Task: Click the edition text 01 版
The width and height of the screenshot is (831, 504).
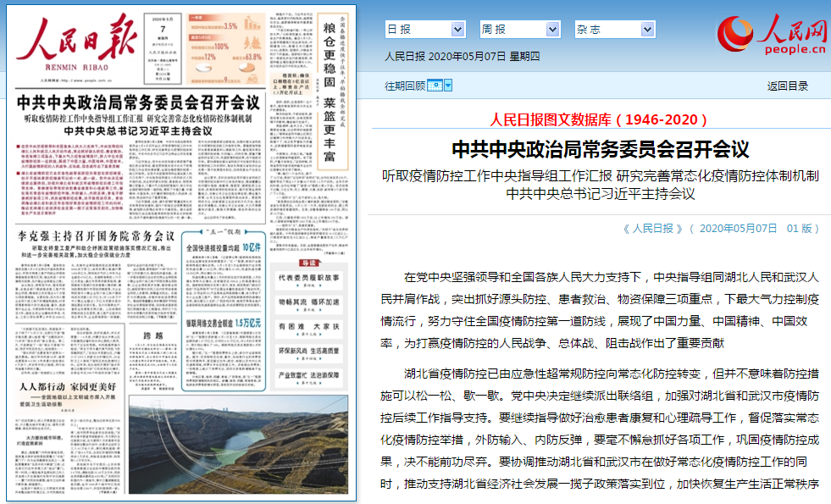Action: click(x=799, y=229)
